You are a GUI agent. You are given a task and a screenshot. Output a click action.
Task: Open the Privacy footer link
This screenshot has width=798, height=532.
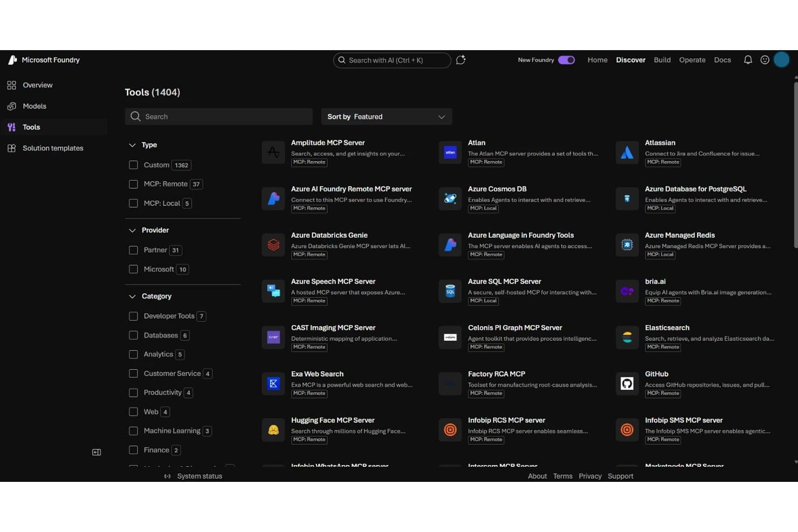(x=590, y=476)
